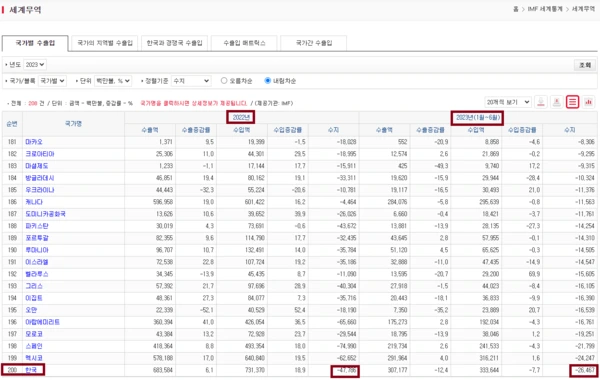The image size is (600, 380).
Task: Select the 국가별 수출입 tab
Action: click(x=35, y=43)
